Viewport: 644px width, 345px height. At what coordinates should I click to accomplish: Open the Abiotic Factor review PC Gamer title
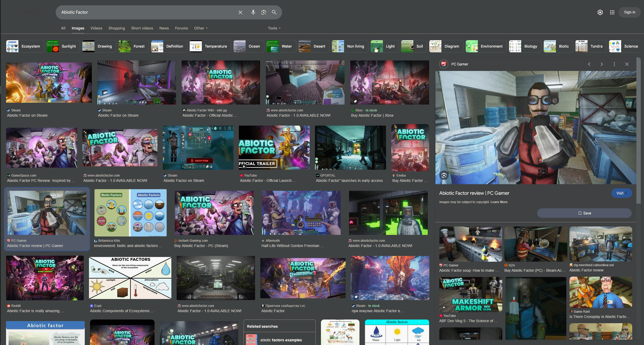tap(474, 193)
